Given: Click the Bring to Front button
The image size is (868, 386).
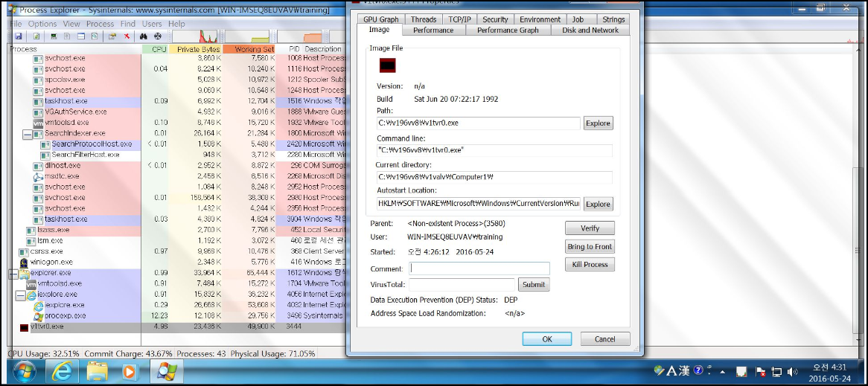Looking at the screenshot, I should click(x=590, y=247).
